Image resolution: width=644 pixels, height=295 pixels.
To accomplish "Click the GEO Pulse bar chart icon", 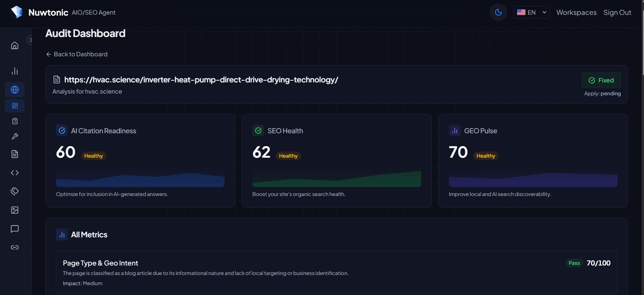I will point(455,131).
